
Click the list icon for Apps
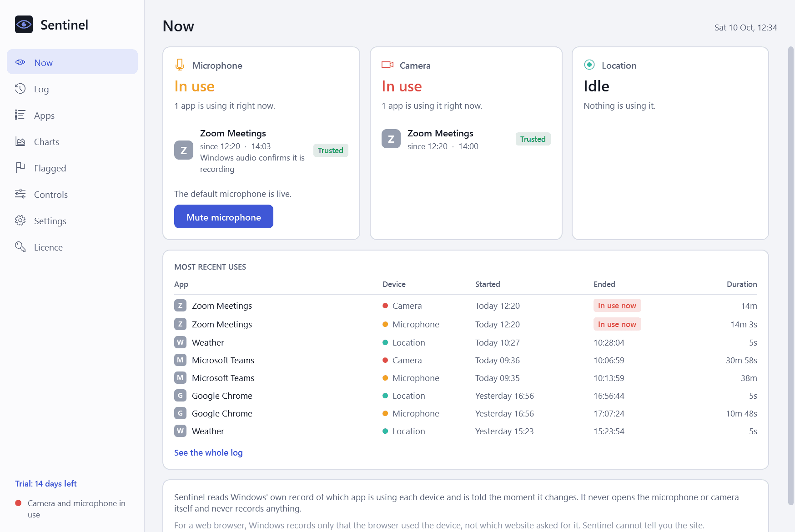click(20, 115)
